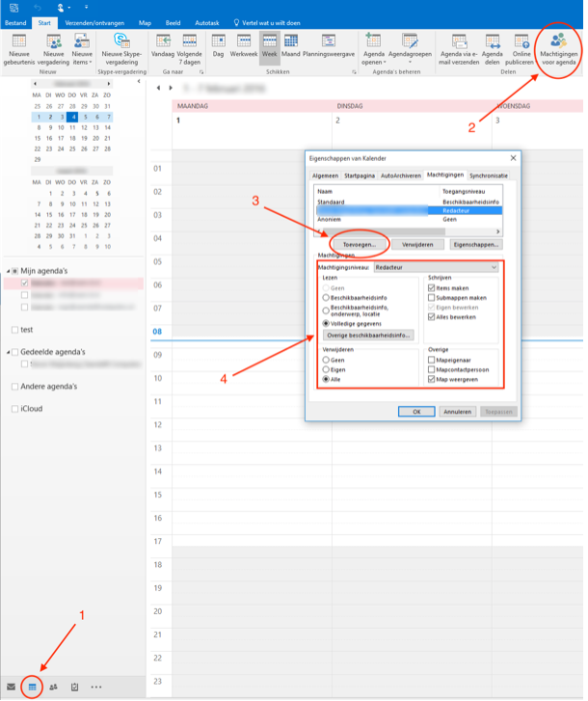Toggle the Mapeigenaar checkbox
Image resolution: width=588 pixels, height=701 pixels.
431,361
